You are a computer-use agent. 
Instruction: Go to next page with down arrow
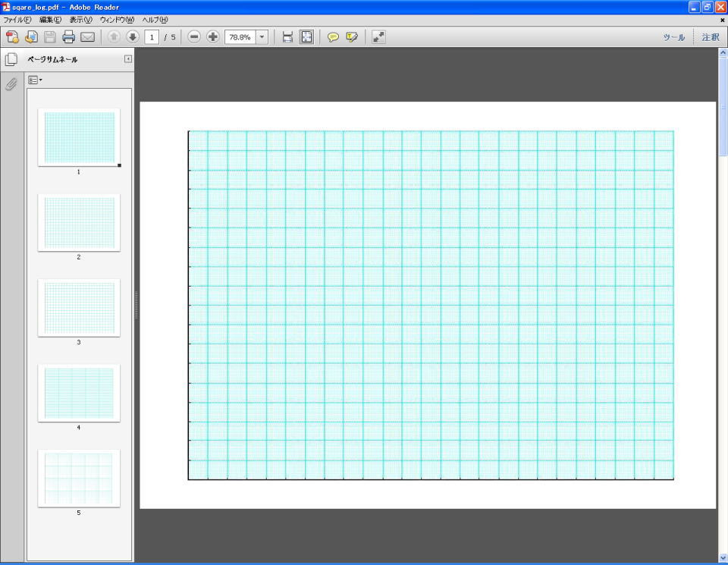(x=132, y=37)
